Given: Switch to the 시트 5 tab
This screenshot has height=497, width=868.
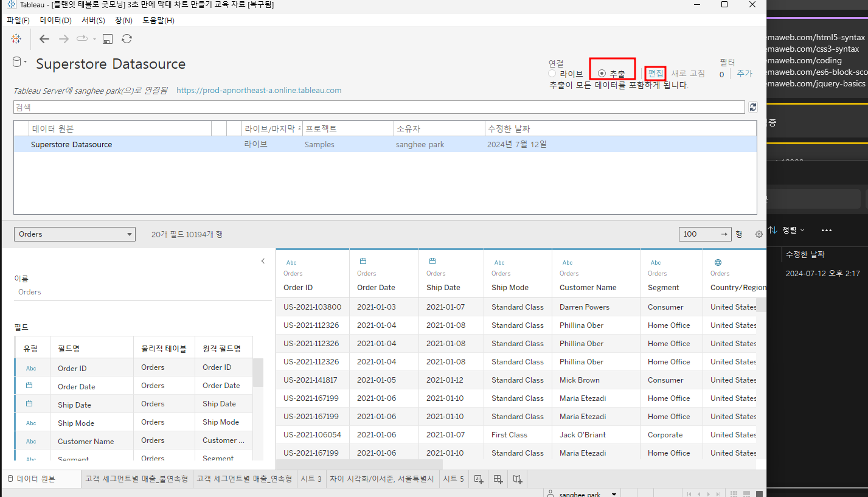Looking at the screenshot, I should click(x=453, y=479).
